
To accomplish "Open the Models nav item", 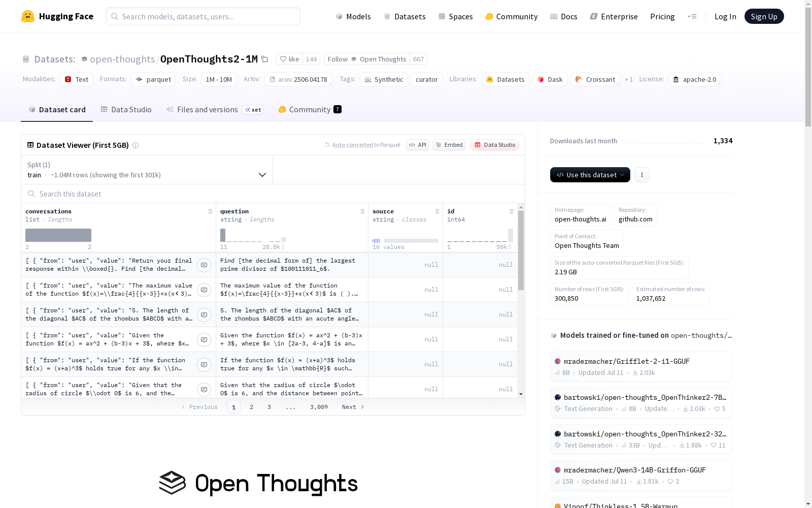I will tap(353, 16).
